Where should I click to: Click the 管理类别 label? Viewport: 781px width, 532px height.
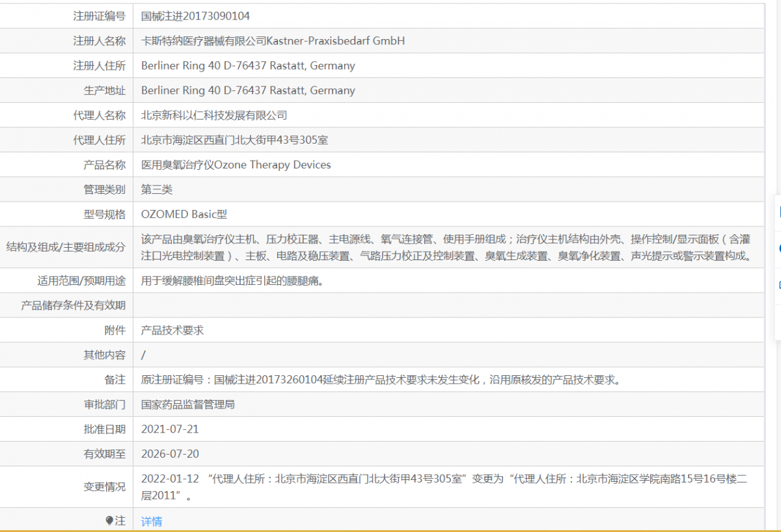tap(104, 189)
